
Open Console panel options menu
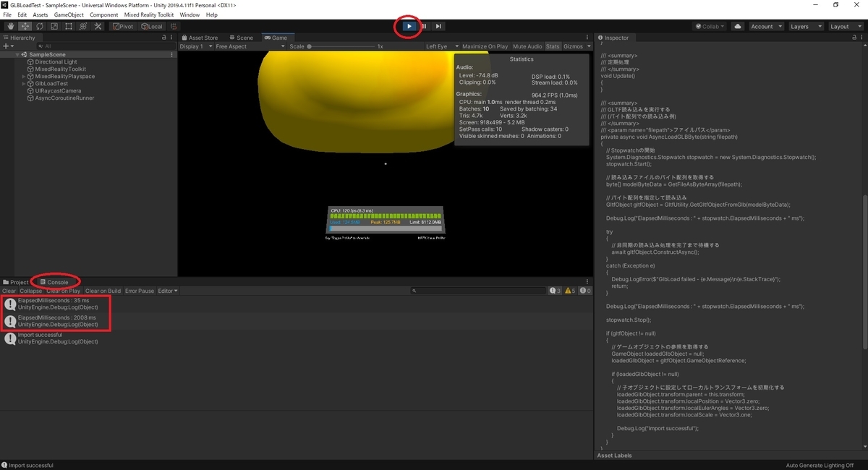[588, 282]
